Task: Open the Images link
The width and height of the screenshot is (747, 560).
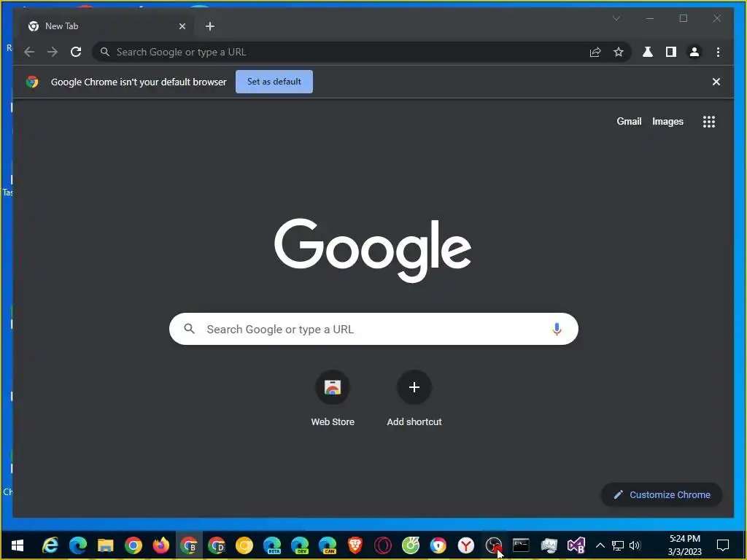Action: pyautogui.click(x=667, y=122)
